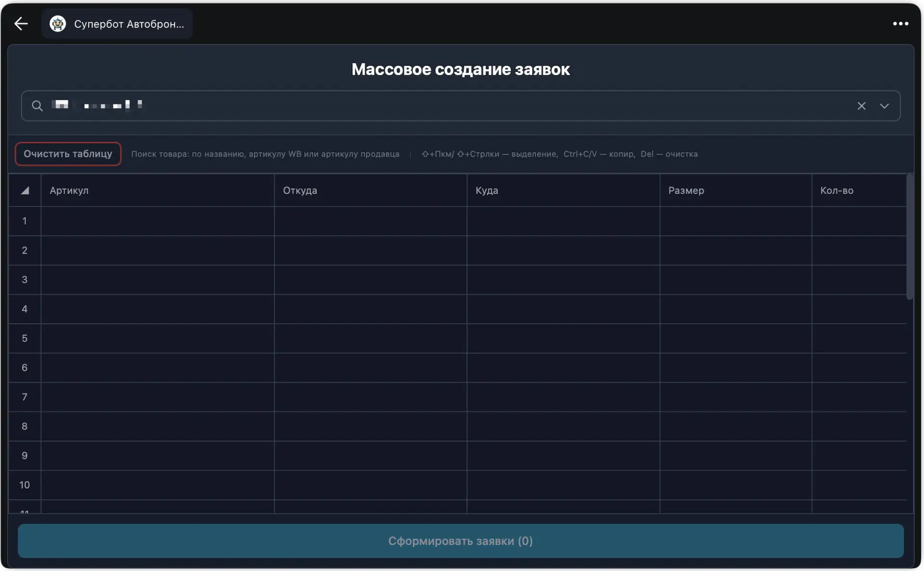Click the magnifier search icon

click(x=37, y=106)
